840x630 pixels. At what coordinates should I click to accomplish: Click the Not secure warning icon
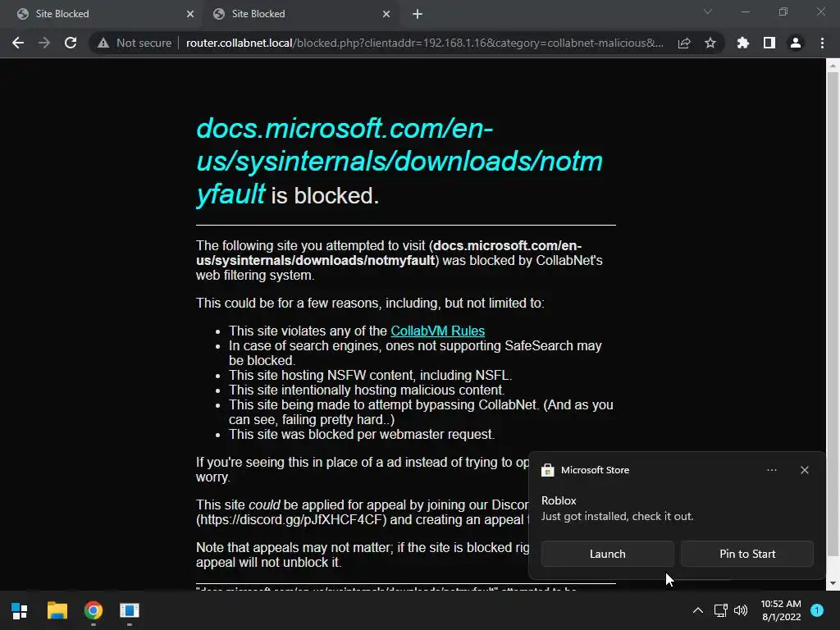103,43
